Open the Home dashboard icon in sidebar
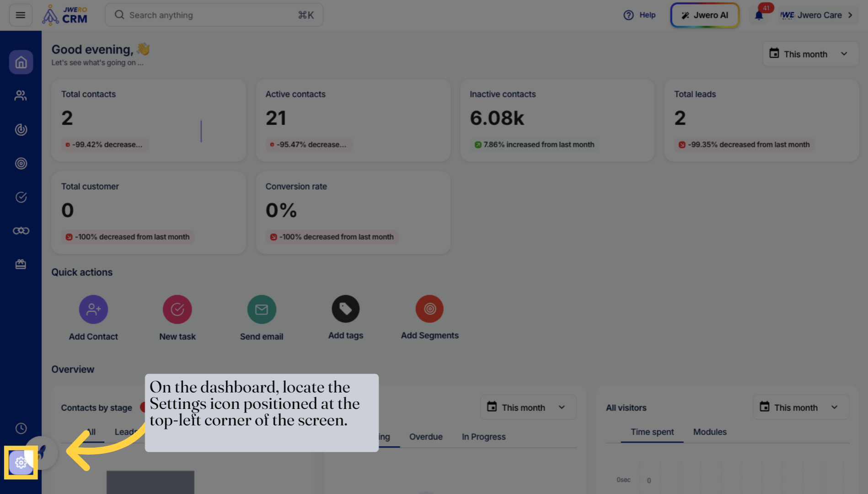The height and width of the screenshot is (494, 868). click(21, 62)
